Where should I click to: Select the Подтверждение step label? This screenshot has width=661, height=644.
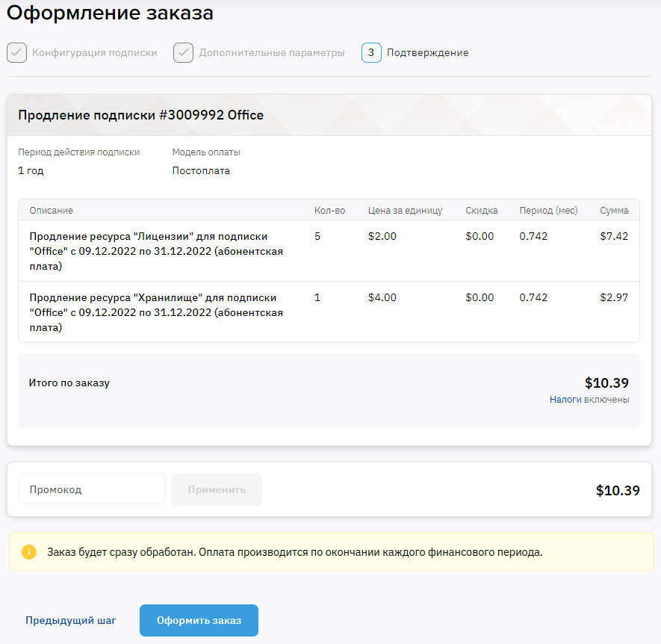[427, 53]
